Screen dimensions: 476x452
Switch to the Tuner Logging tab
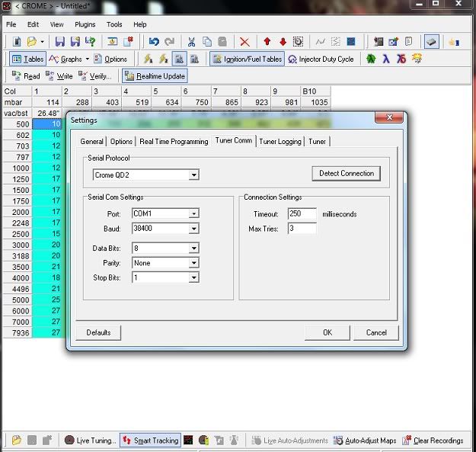pyautogui.click(x=280, y=141)
